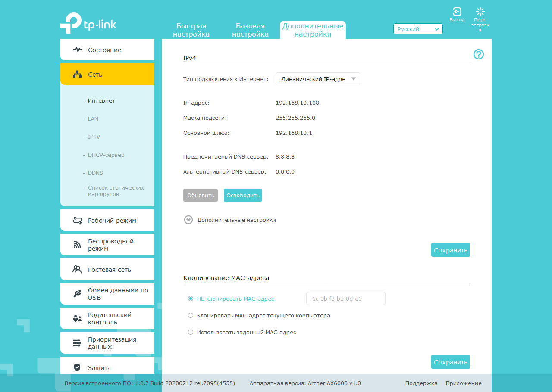The height and width of the screenshot is (392, 552).
Task: Click Сохранить in the IPv4 section
Action: [451, 250]
